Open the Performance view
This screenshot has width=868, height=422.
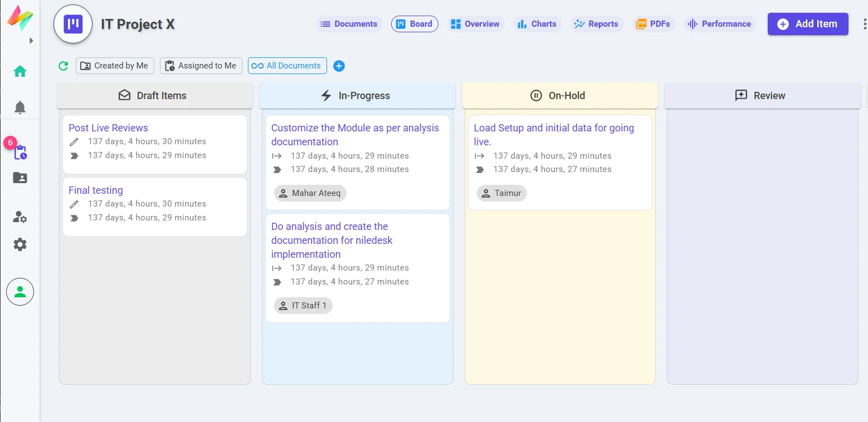pos(720,24)
